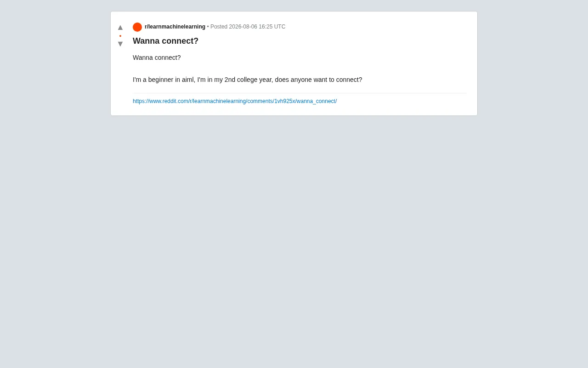Click the bold Wanna connect? post title
The width and height of the screenshot is (588, 368).
coord(165,41)
